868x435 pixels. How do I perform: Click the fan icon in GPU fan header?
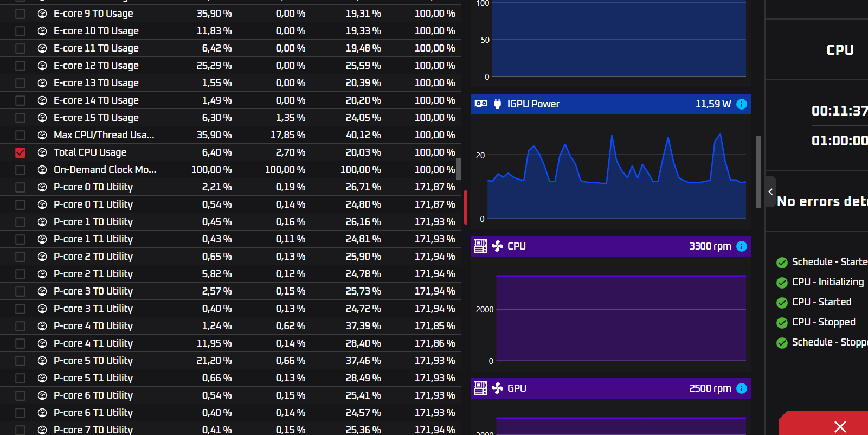pyautogui.click(x=497, y=388)
